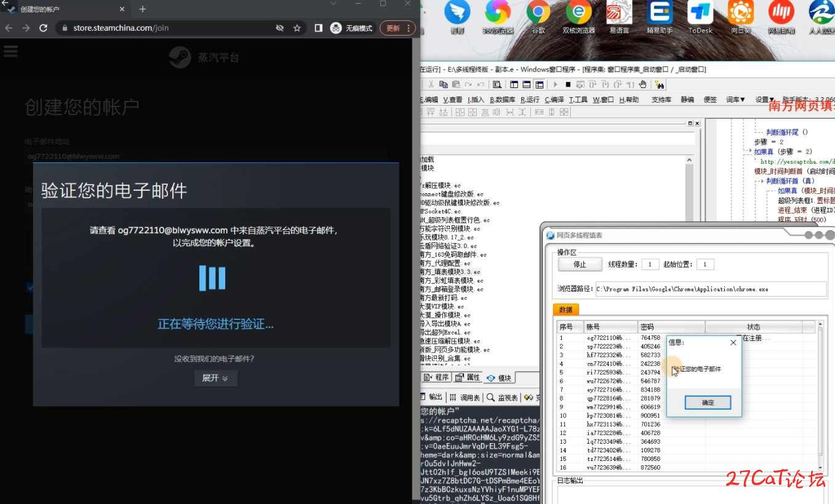Click 便签 in IDE menu bar
The height and width of the screenshot is (504, 835).
tap(709, 99)
